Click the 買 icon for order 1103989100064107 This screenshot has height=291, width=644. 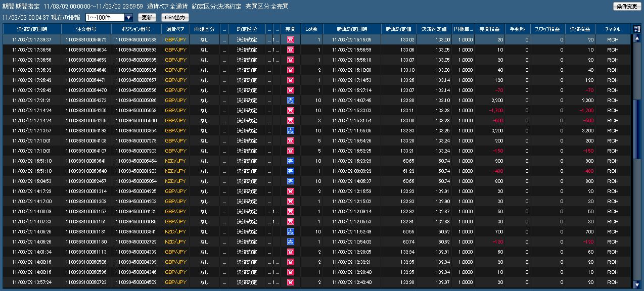[x=290, y=151]
